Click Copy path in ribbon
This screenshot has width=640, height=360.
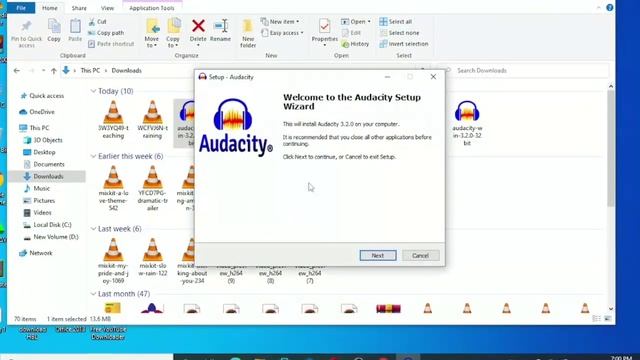[106, 33]
